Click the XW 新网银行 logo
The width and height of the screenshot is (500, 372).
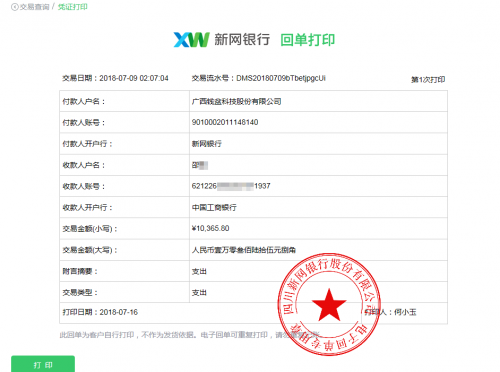pos(222,40)
